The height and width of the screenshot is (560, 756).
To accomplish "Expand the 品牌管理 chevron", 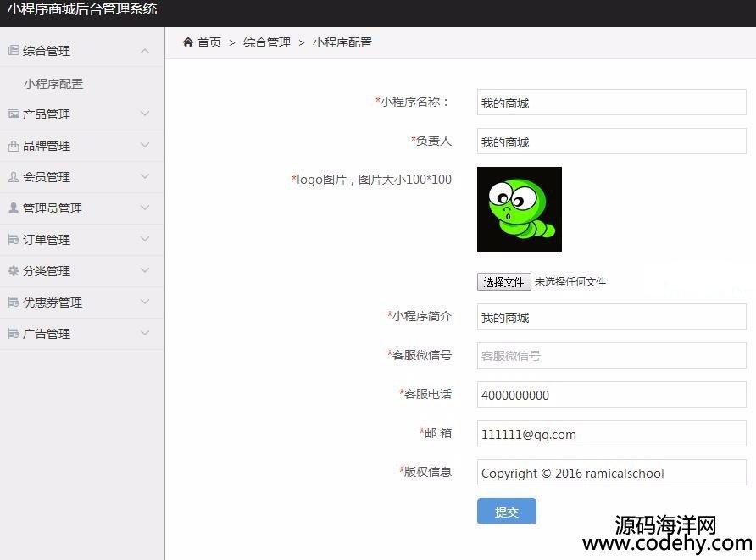I will pyautogui.click(x=145, y=145).
